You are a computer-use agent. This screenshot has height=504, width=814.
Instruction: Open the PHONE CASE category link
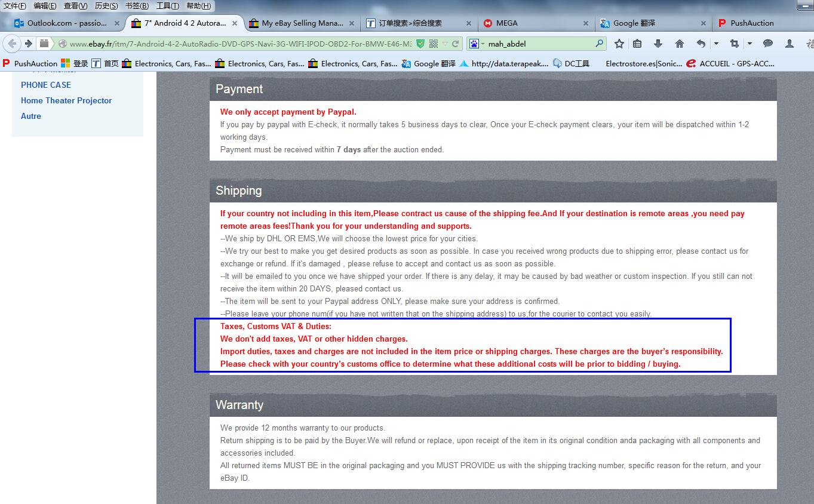click(x=46, y=85)
